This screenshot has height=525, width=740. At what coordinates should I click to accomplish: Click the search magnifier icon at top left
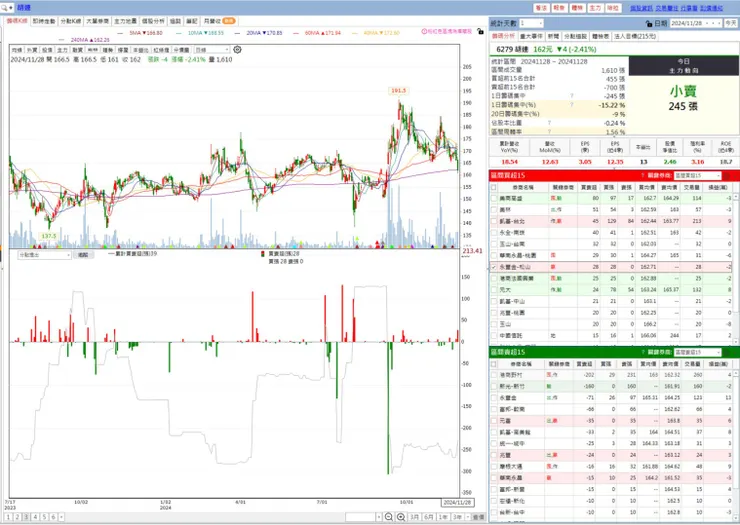(x=4, y=8)
